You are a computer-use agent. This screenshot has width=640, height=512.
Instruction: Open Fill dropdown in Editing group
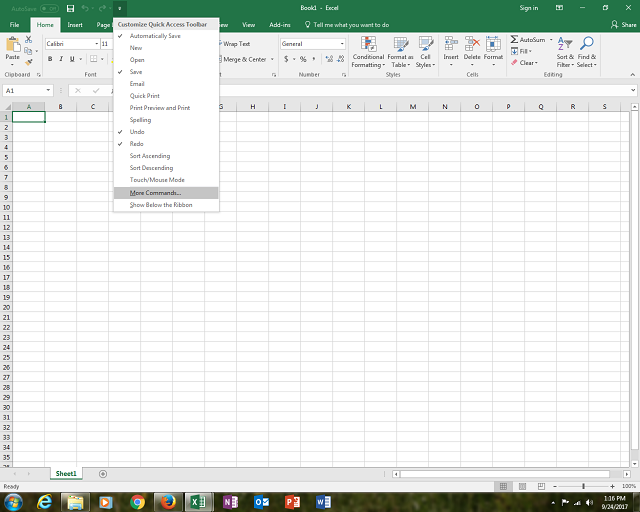522,51
